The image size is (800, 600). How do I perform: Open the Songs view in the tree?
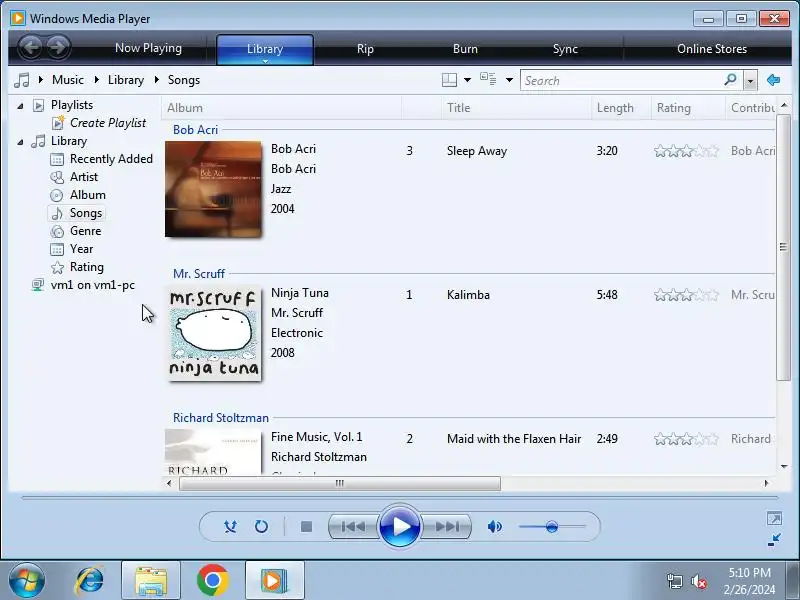click(x=86, y=213)
